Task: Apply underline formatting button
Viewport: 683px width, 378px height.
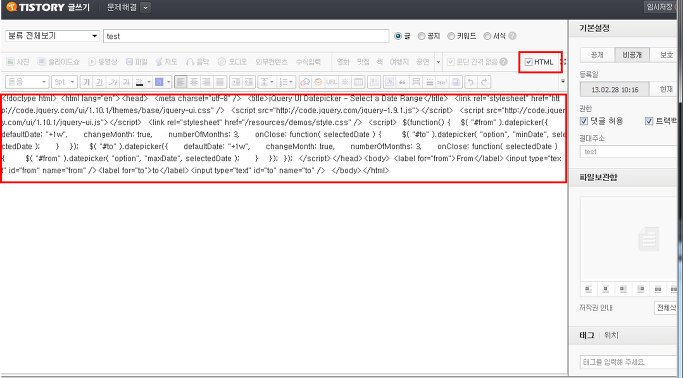Action: click(x=100, y=82)
